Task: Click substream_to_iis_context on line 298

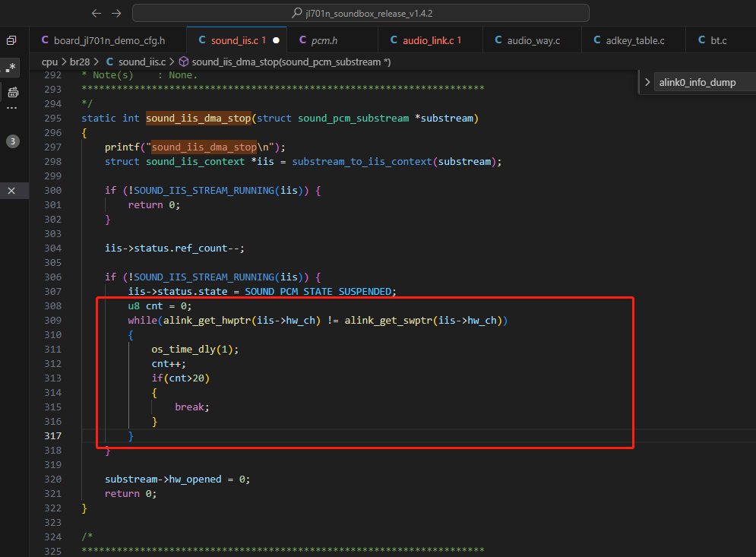Action: (362, 162)
